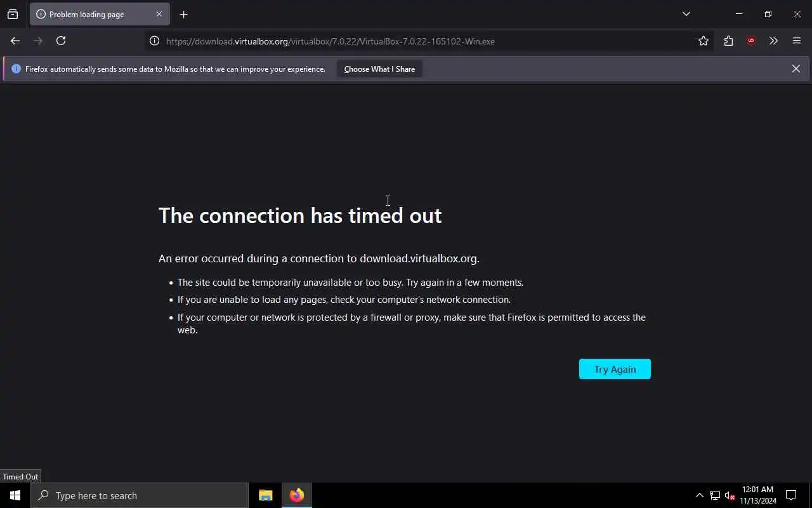Minimize the Firefox window

click(x=738, y=14)
